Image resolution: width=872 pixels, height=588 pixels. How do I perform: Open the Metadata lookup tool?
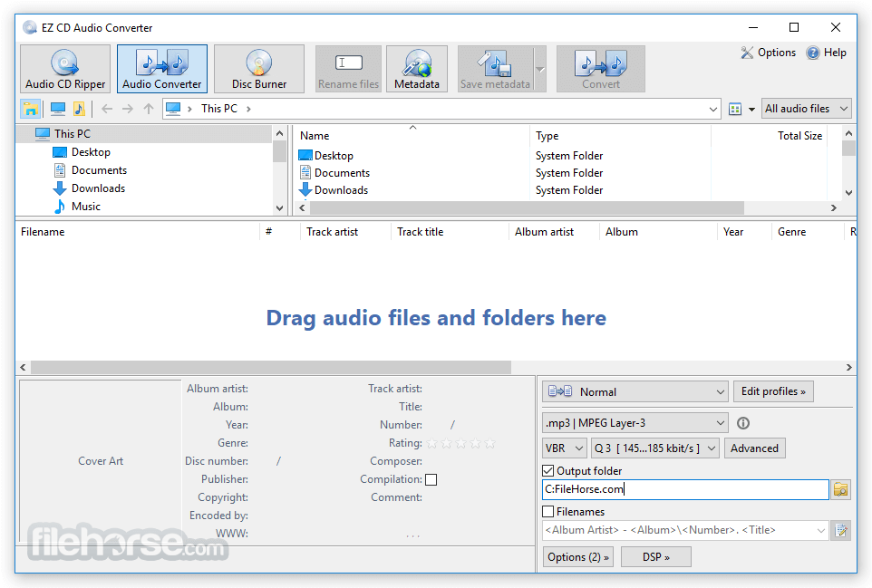[417, 69]
